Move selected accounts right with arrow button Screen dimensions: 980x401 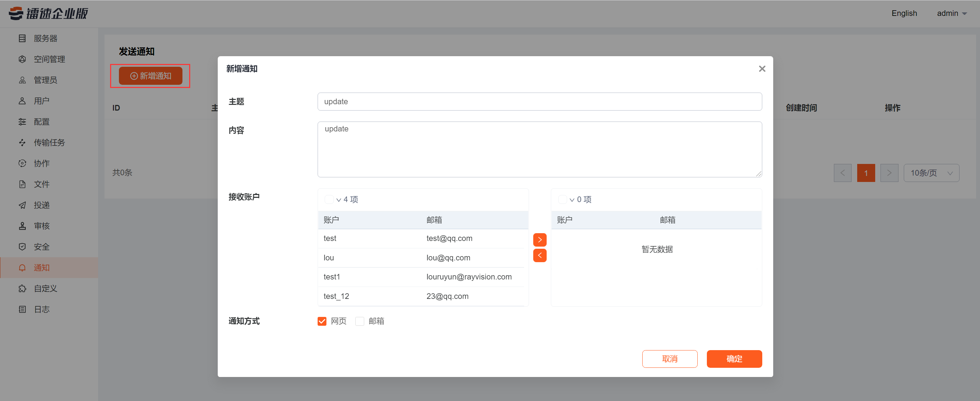tap(540, 240)
